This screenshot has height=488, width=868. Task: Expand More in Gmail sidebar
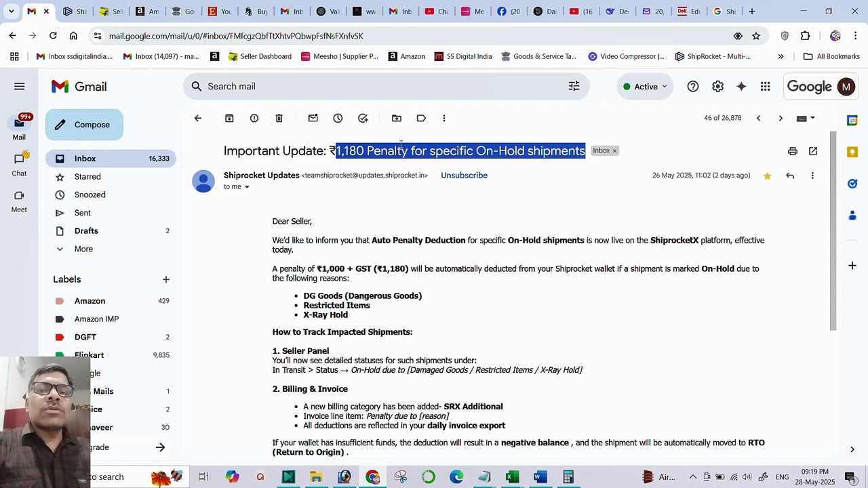(83, 249)
